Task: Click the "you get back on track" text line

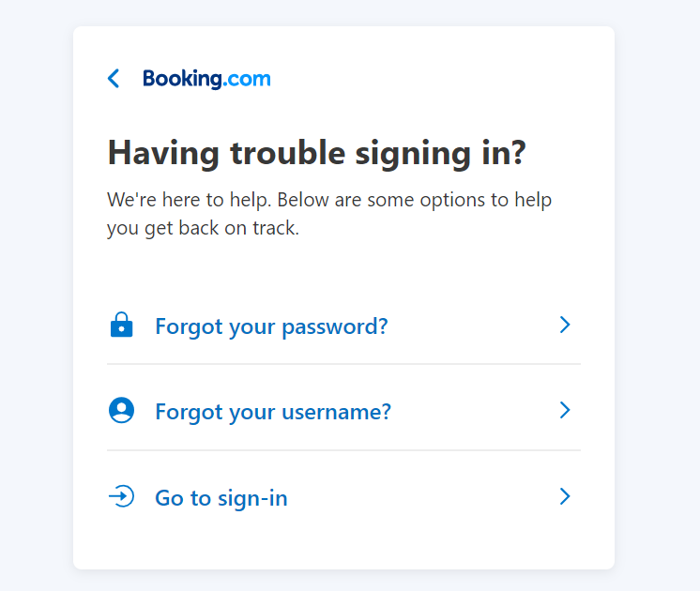Action: (x=203, y=228)
